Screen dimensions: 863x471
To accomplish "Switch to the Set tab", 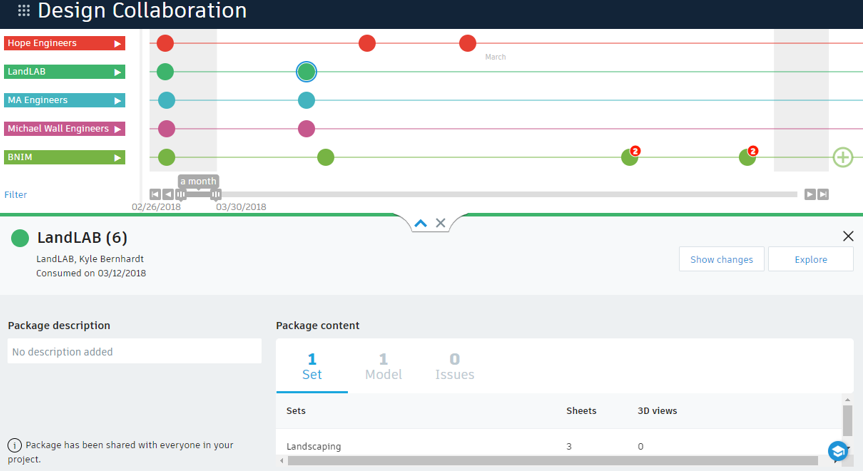I will point(312,366).
